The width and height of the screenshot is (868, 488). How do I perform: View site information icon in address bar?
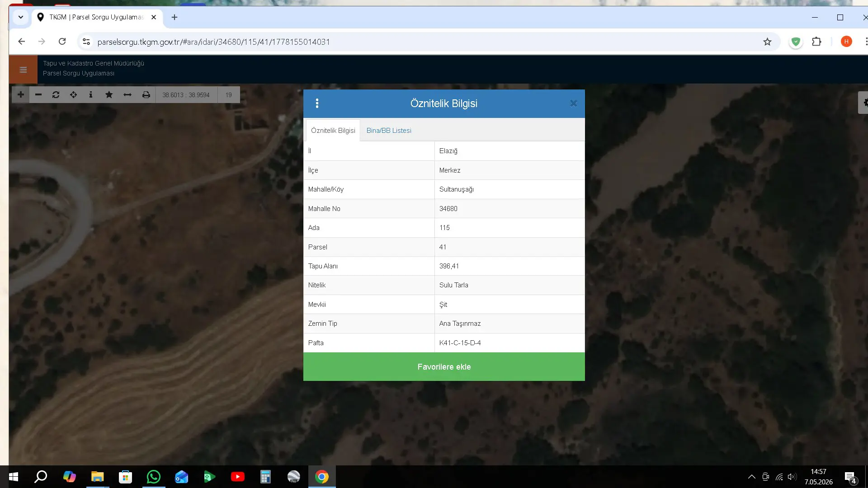86,42
